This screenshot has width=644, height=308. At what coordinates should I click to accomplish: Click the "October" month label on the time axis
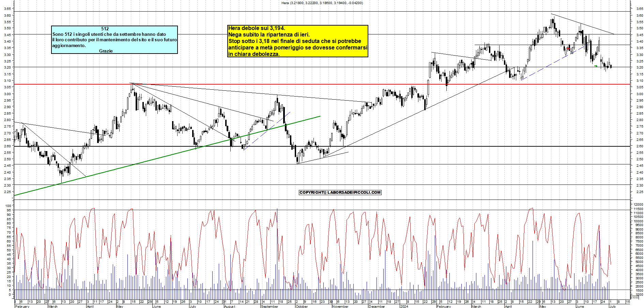tap(302, 306)
